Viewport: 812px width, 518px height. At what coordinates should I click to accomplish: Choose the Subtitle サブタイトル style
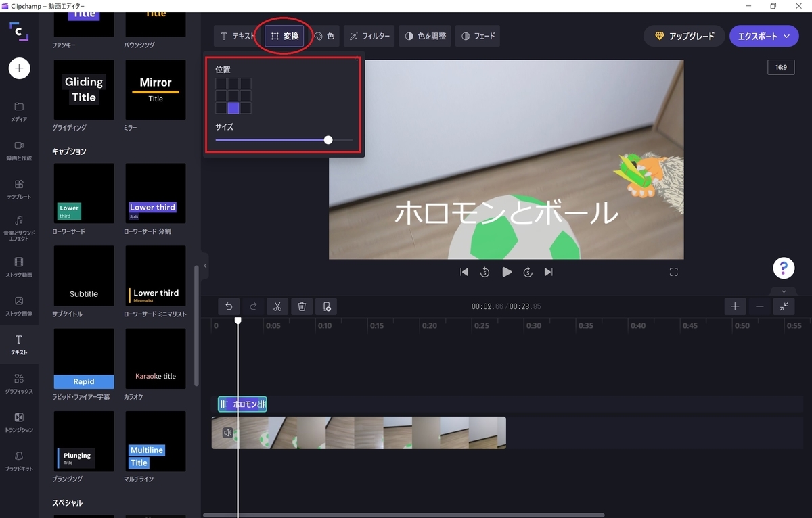[84, 276]
